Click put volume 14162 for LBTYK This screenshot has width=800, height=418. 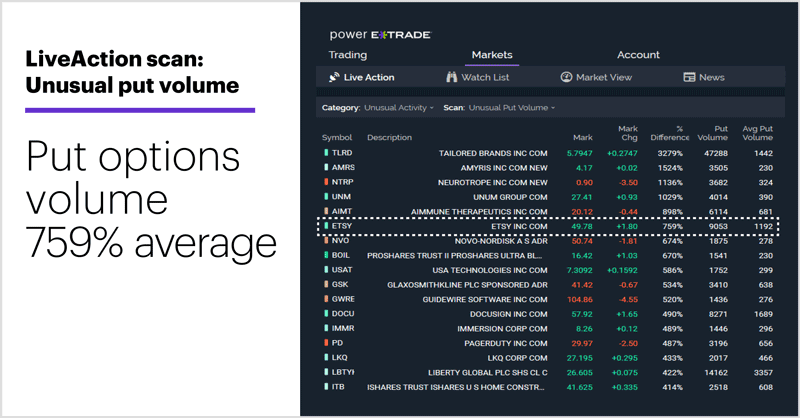point(716,373)
